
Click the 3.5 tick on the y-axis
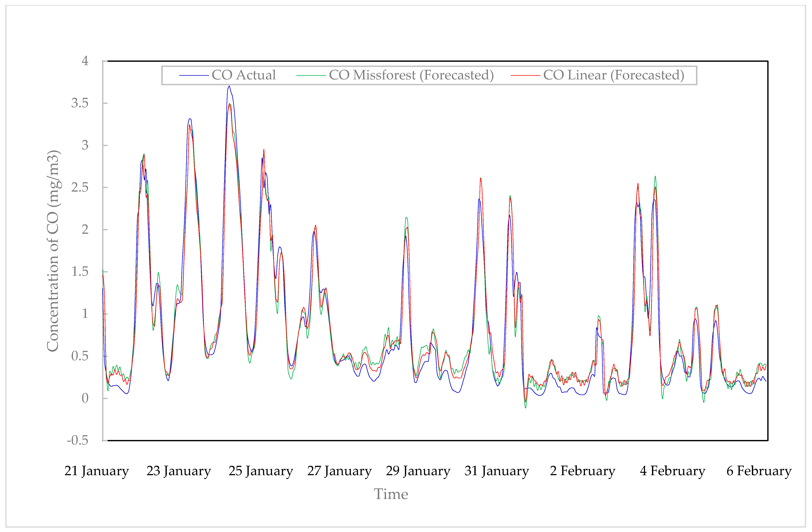pos(80,103)
